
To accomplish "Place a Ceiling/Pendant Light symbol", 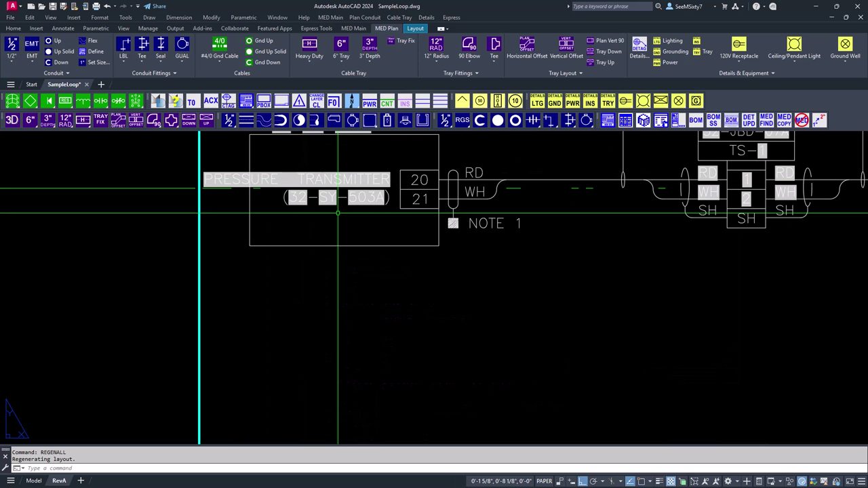I will pos(794,48).
